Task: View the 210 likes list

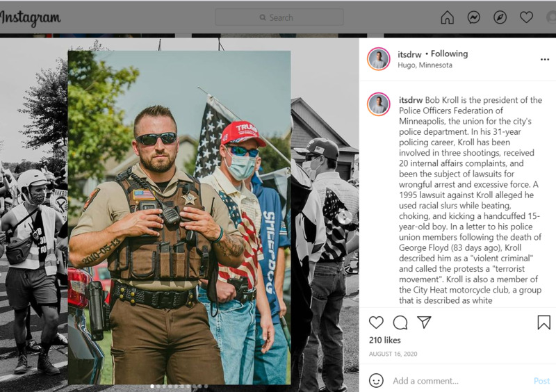Action: point(385,340)
